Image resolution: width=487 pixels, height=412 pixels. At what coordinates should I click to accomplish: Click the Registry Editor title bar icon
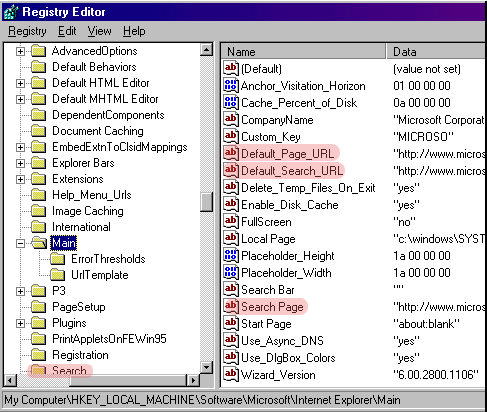coord(11,12)
